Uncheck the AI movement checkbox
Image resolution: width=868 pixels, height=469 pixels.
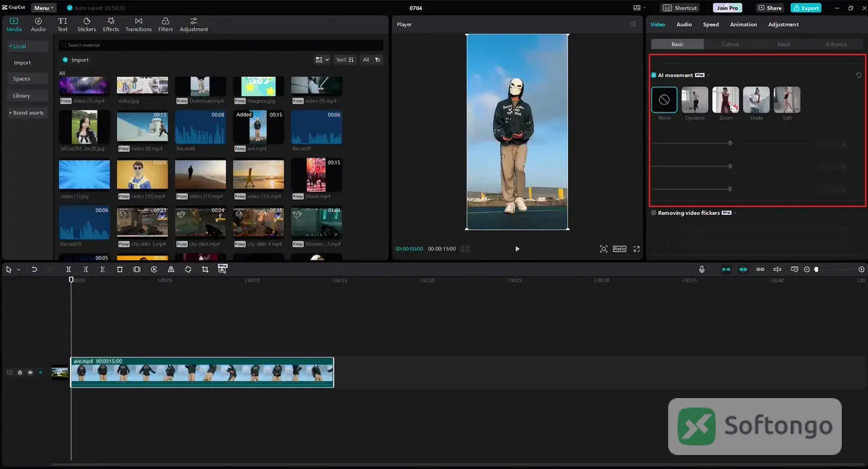654,75
